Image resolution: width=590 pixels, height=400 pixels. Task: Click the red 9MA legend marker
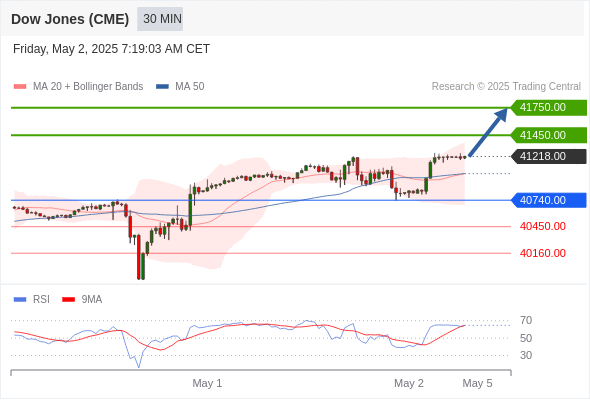[68, 300]
